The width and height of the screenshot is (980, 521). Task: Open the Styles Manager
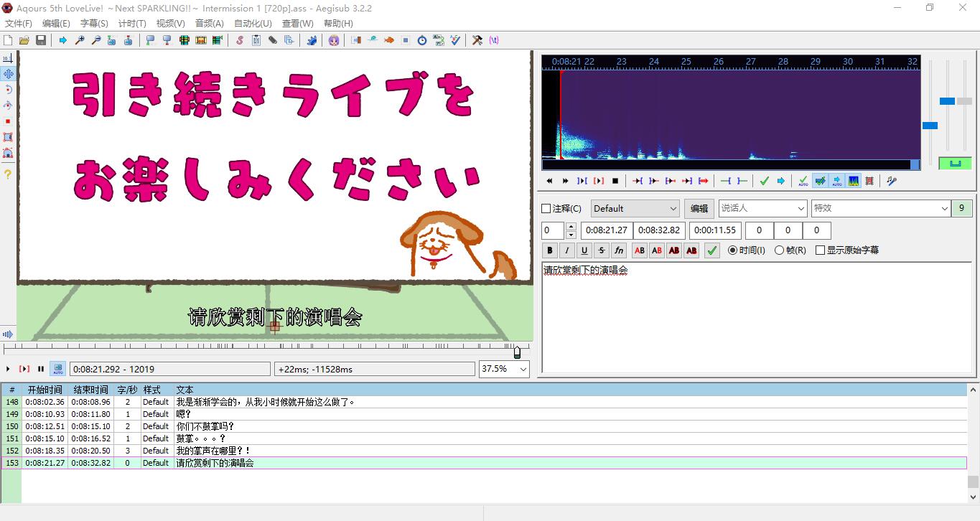tap(240, 40)
